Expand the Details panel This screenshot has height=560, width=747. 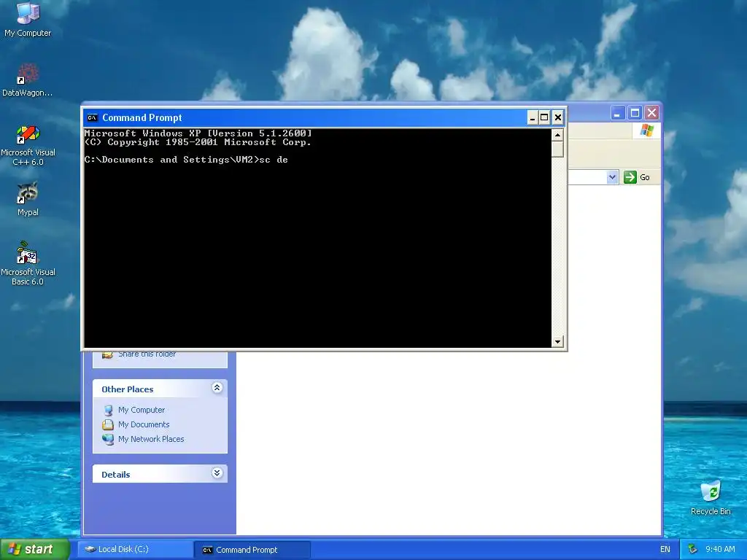pos(217,472)
